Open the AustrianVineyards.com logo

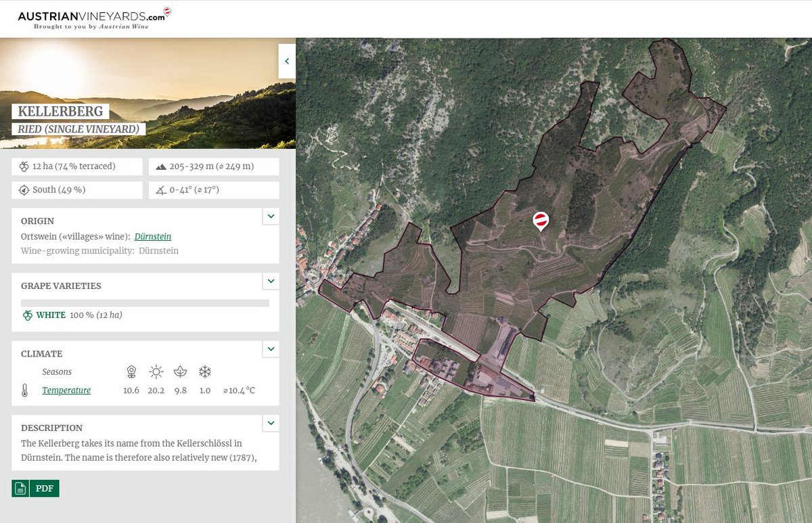pos(93,18)
